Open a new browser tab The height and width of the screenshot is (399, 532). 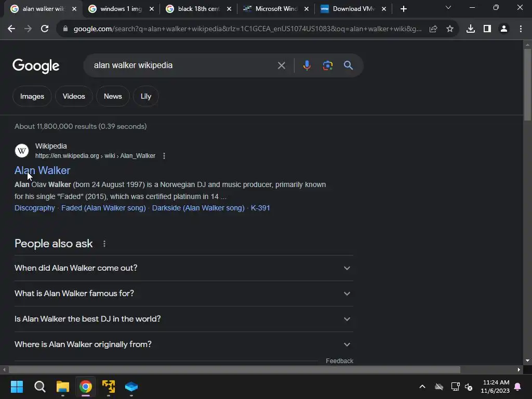[x=403, y=9]
